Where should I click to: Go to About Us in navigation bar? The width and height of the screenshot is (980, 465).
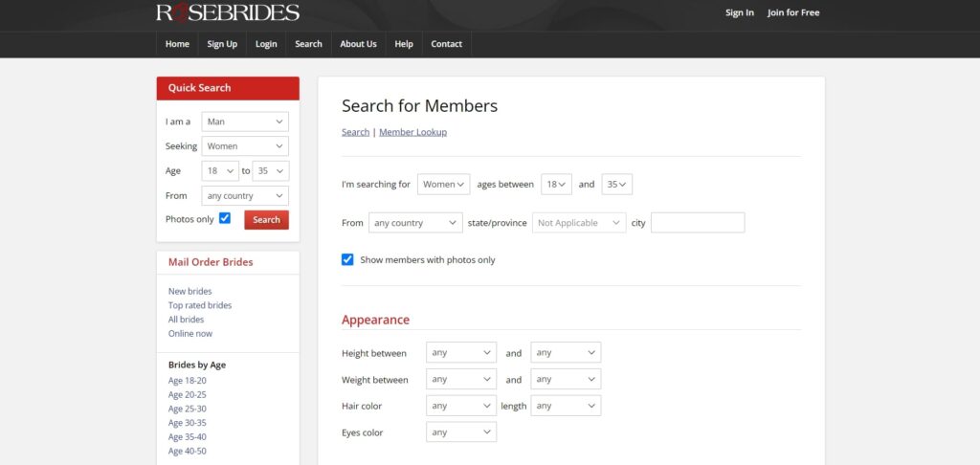coord(358,44)
